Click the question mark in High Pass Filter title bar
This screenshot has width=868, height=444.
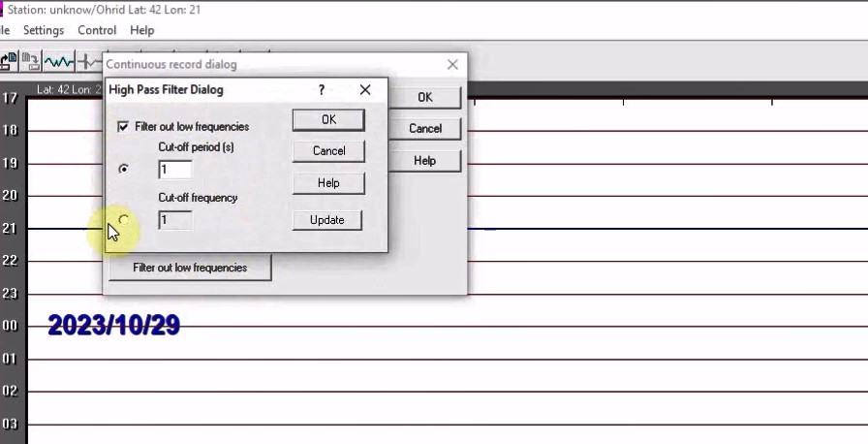tap(322, 90)
